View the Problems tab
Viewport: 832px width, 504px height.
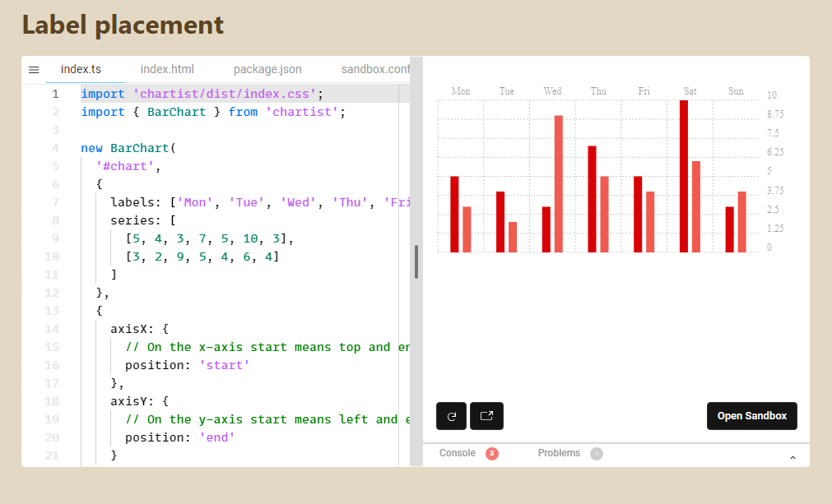(559, 454)
